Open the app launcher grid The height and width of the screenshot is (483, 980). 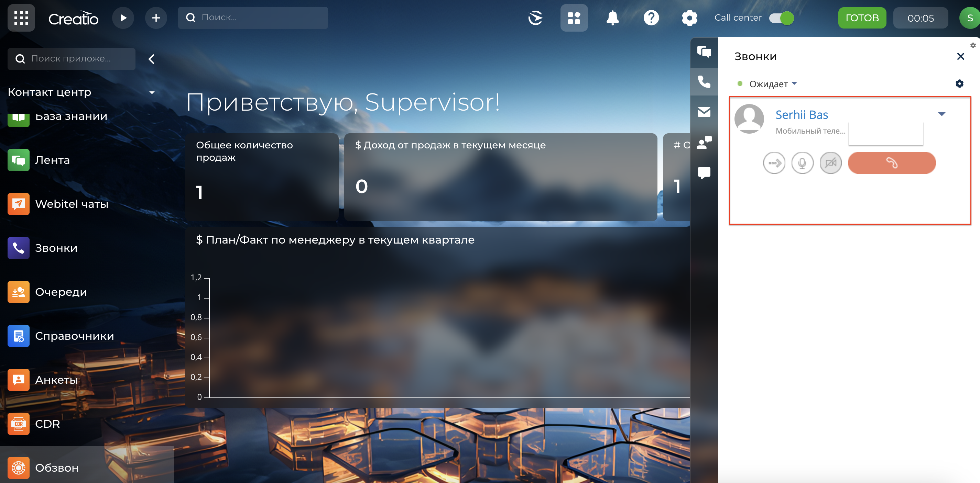coord(21,18)
